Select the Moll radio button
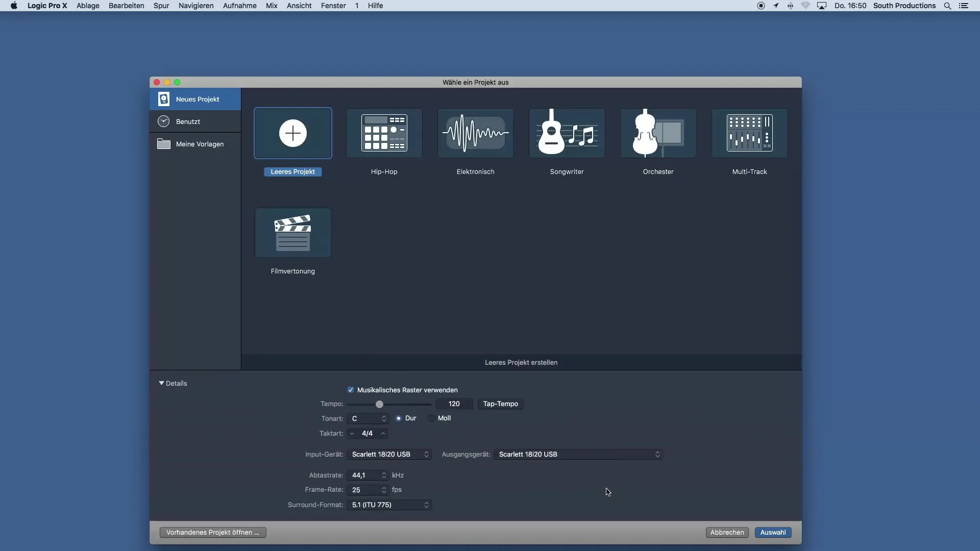The width and height of the screenshot is (980, 551). (x=431, y=418)
